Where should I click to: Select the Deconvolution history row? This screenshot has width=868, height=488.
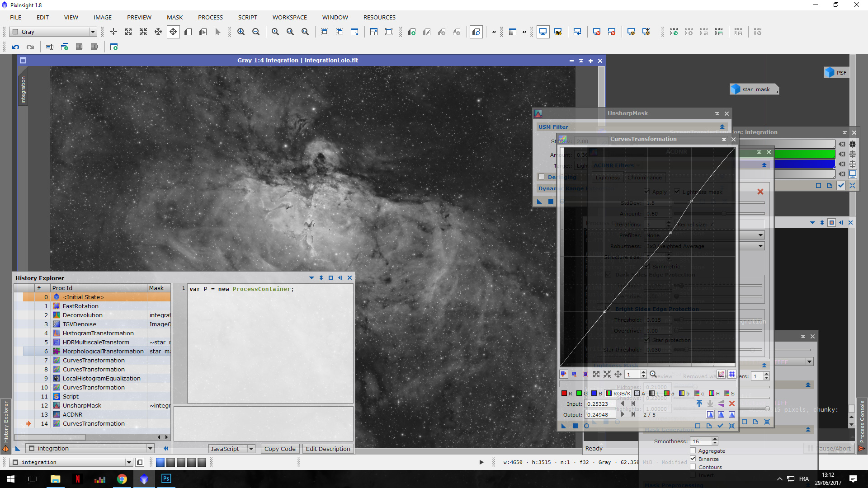(x=92, y=315)
